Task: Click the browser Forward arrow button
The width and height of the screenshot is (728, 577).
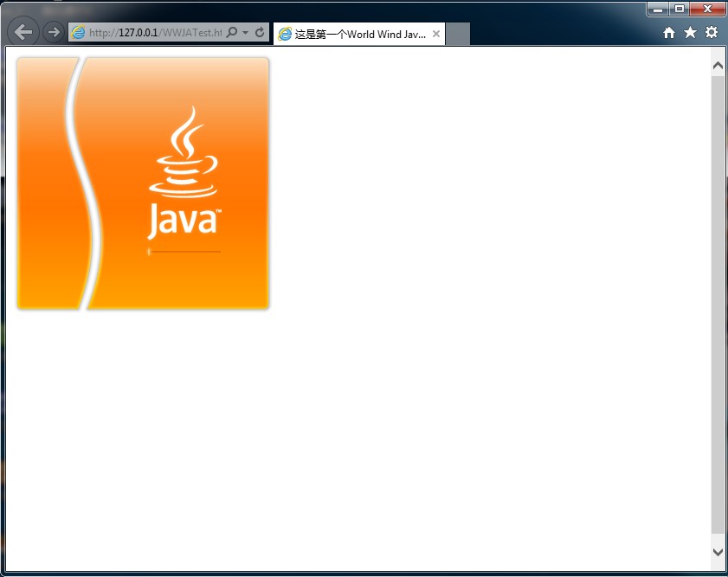Action: pos(54,32)
